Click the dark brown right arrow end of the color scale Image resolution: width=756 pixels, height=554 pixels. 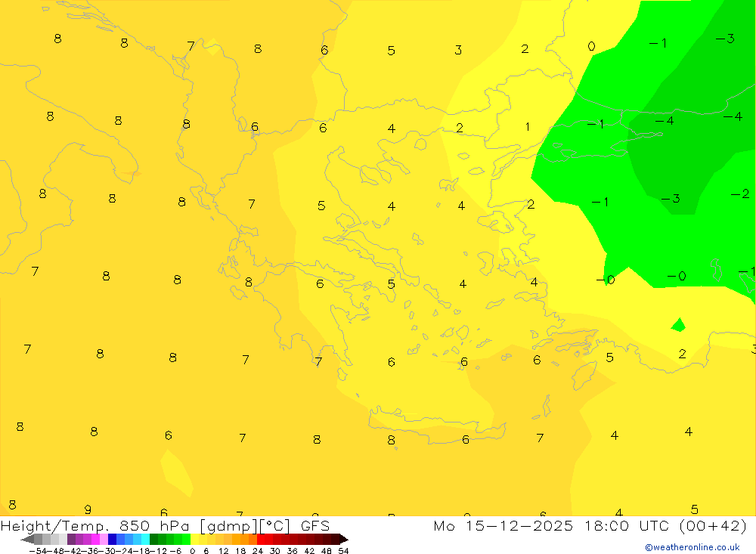344,540
